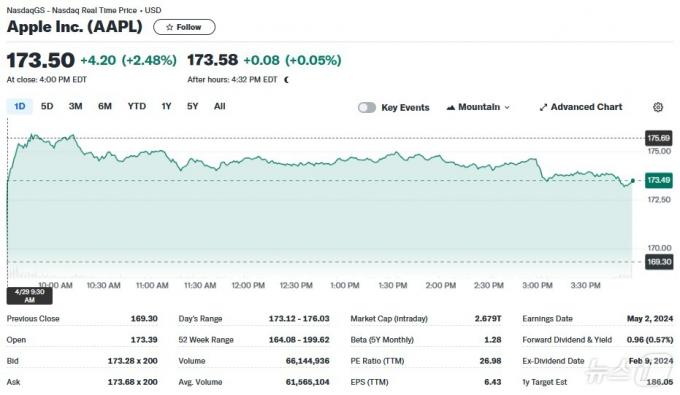The height and width of the screenshot is (395, 680).
Task: Click the Beta (5Y Monthly) value 1.28
Action: pos(493,340)
